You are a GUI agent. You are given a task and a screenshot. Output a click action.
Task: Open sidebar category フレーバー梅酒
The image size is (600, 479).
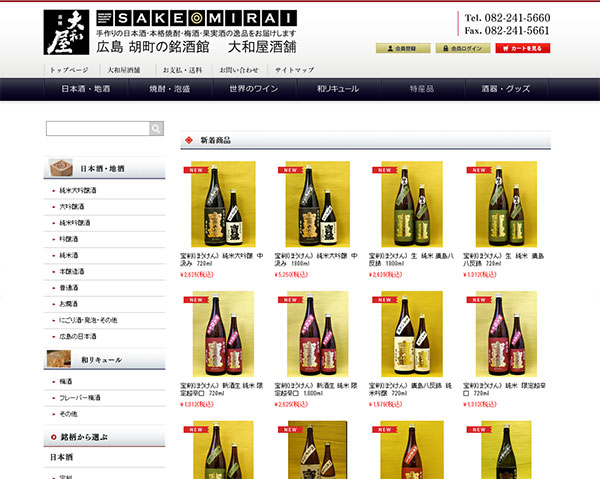(x=80, y=398)
